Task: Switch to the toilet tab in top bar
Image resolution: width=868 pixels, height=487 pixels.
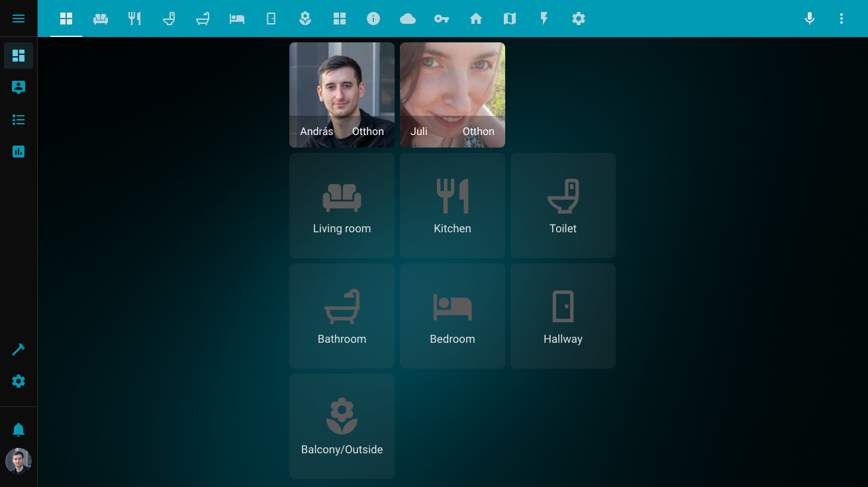Action: (169, 19)
